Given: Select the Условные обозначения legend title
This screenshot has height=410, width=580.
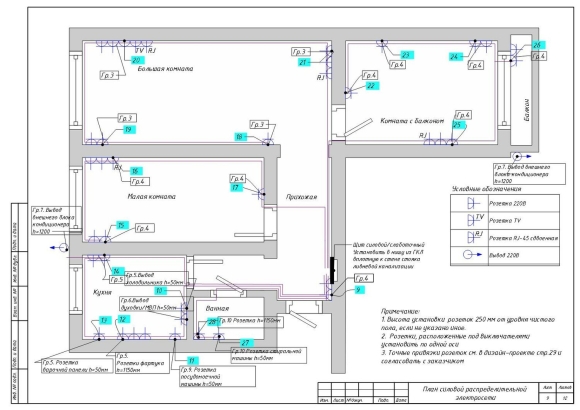Looking at the screenshot, I should (x=486, y=189).
